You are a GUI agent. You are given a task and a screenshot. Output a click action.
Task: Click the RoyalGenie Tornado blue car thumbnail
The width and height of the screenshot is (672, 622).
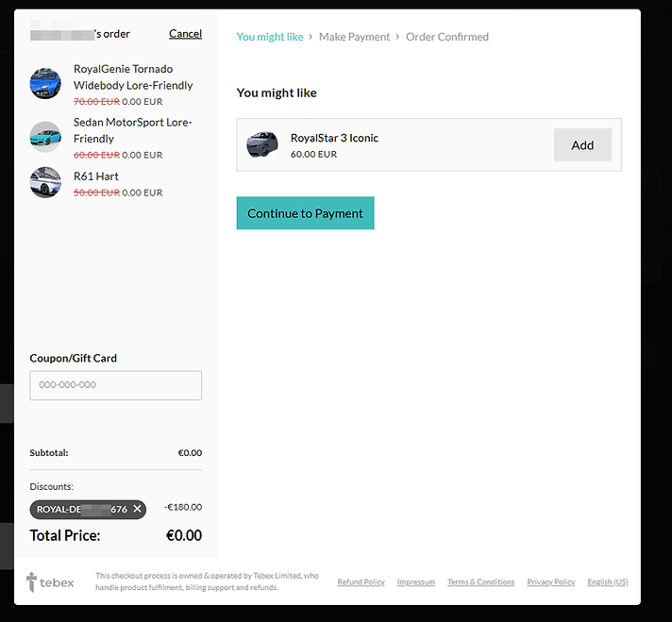tap(45, 83)
